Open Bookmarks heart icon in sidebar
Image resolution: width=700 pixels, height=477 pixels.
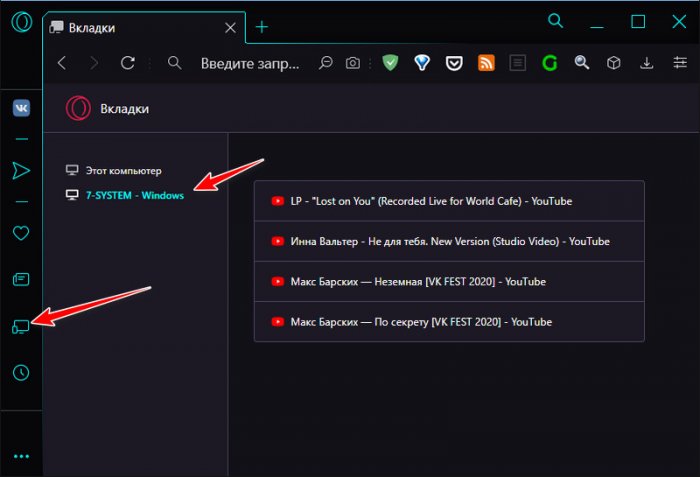21,233
